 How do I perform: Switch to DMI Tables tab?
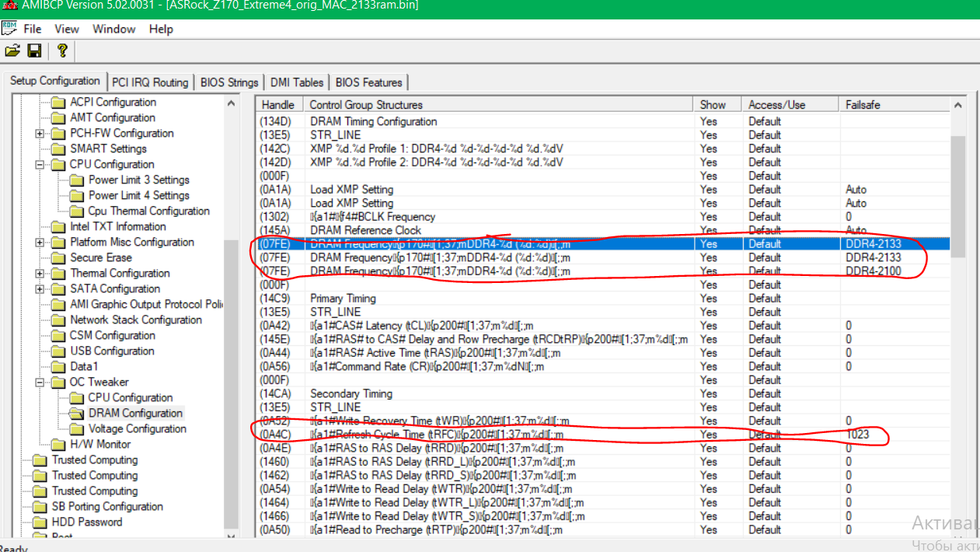(x=297, y=82)
